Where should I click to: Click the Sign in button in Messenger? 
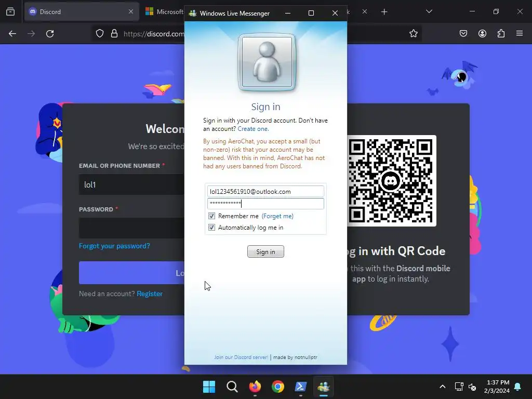click(x=265, y=252)
